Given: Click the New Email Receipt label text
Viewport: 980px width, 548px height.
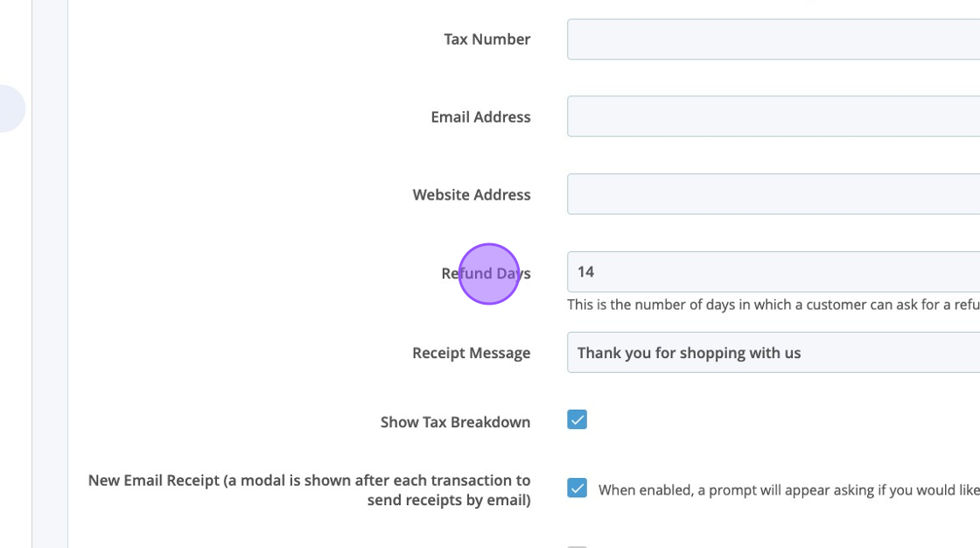Looking at the screenshot, I should [309, 490].
